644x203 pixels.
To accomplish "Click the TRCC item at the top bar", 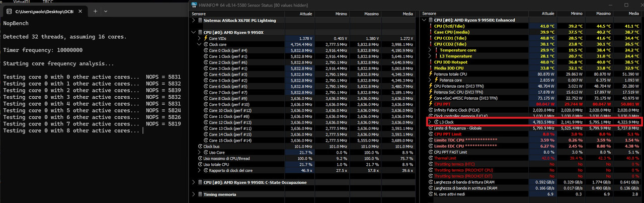I will (x=48, y=2).
